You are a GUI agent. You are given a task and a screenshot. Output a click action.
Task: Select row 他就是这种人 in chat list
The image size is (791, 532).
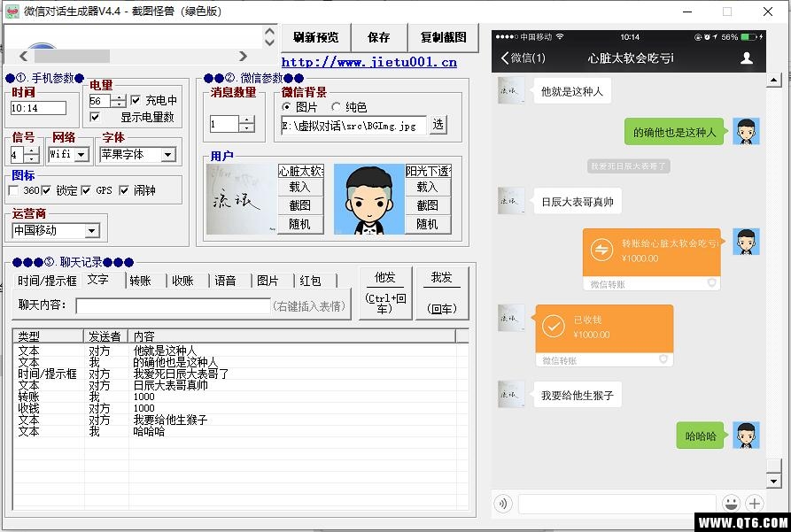[241, 351]
